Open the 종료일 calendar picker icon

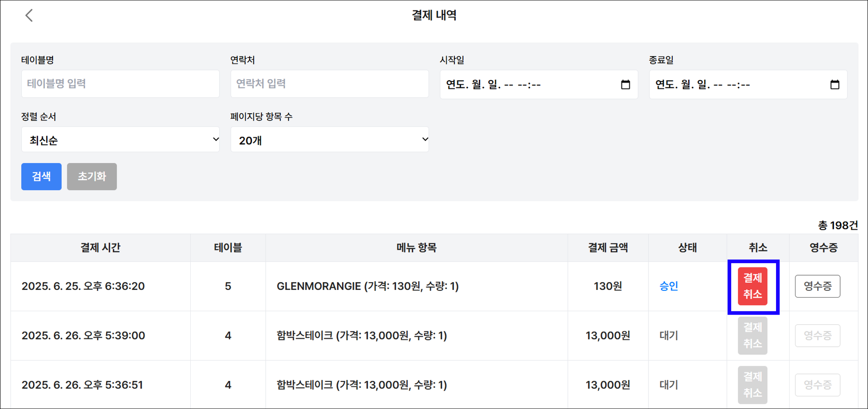(835, 84)
